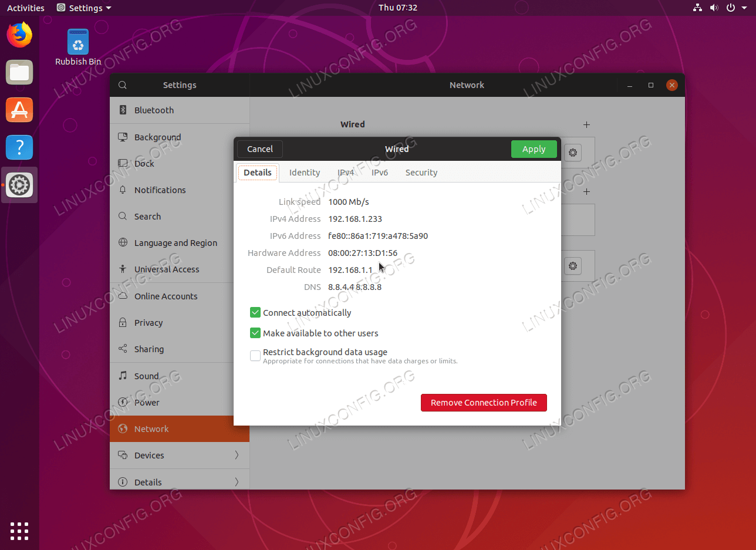Open wired connection gear settings
This screenshot has width=756, height=550.
pyautogui.click(x=573, y=153)
